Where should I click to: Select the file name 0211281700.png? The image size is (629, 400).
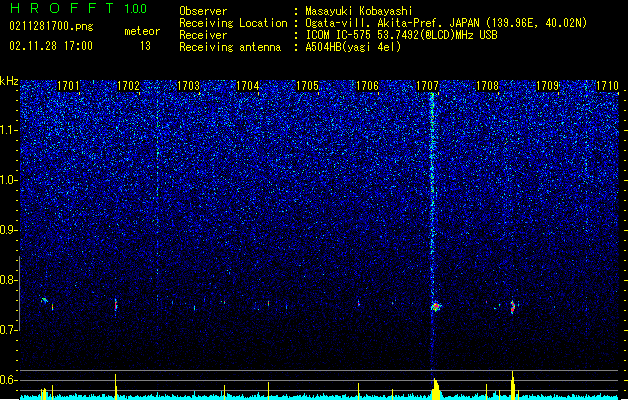pos(51,27)
